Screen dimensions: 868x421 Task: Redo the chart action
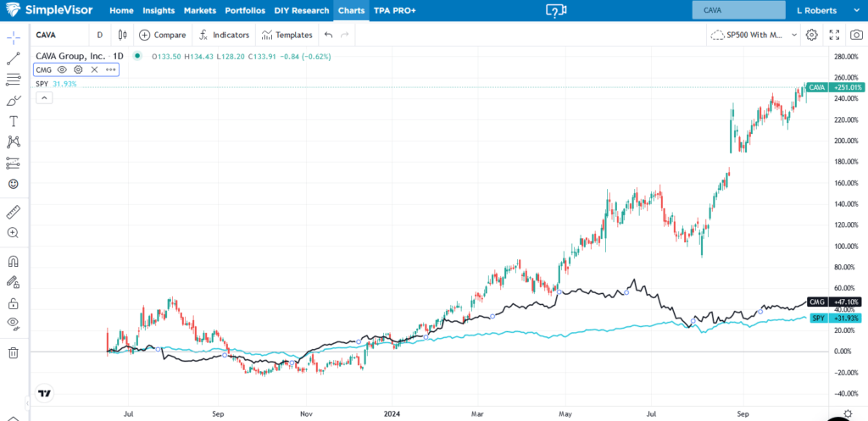pos(345,35)
